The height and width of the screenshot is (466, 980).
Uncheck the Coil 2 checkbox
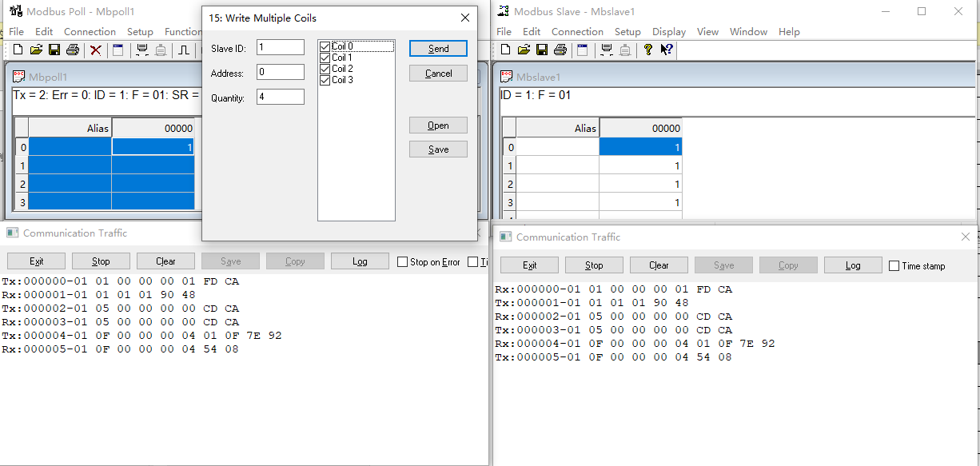click(x=325, y=69)
